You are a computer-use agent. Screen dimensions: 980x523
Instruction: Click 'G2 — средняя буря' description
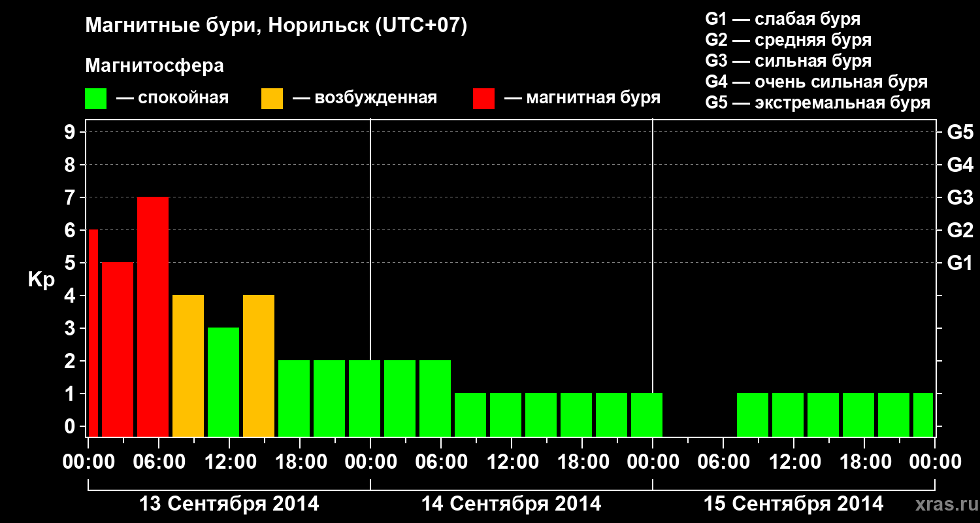[788, 40]
